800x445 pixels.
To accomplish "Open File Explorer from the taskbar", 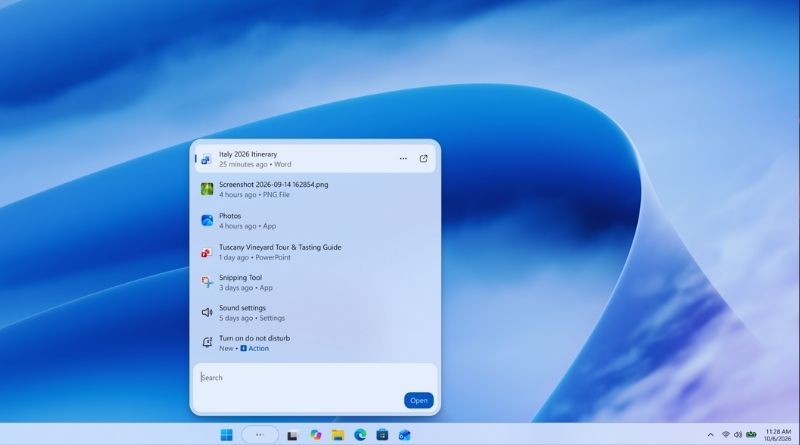I will [x=338, y=435].
